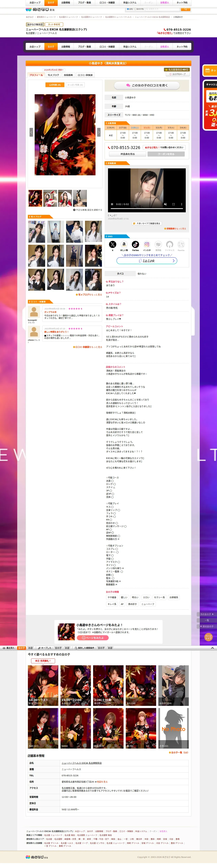217x868 pixels.
Task: Seek on the video progress bar
Action: pos(147,209)
